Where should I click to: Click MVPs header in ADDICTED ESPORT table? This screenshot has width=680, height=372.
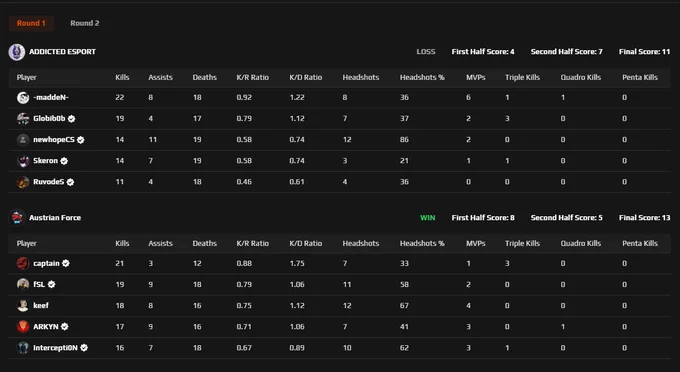[476, 77]
